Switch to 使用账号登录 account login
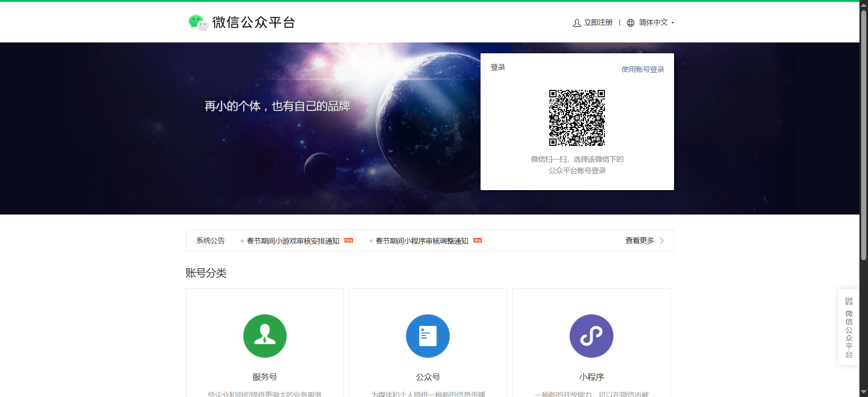 (642, 70)
